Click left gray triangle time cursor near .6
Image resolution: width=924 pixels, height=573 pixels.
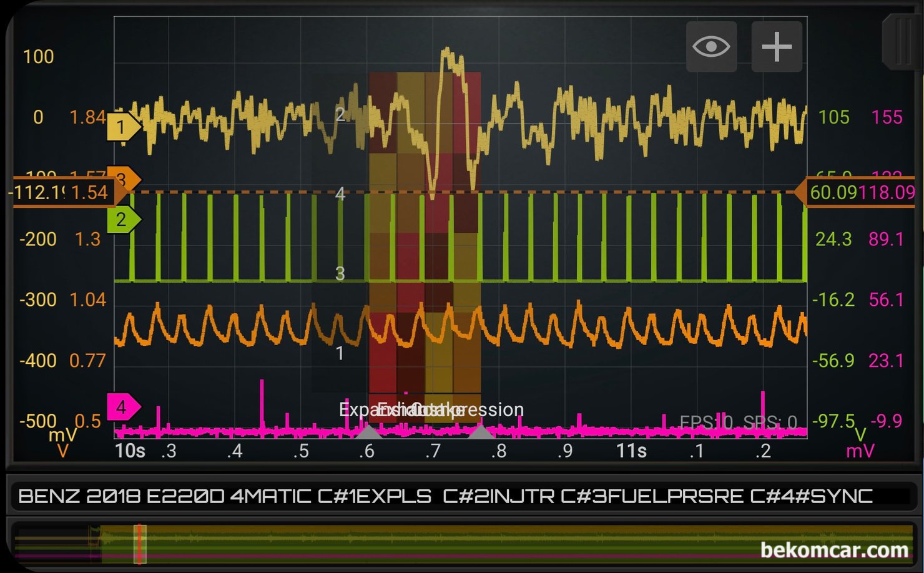[x=369, y=431]
